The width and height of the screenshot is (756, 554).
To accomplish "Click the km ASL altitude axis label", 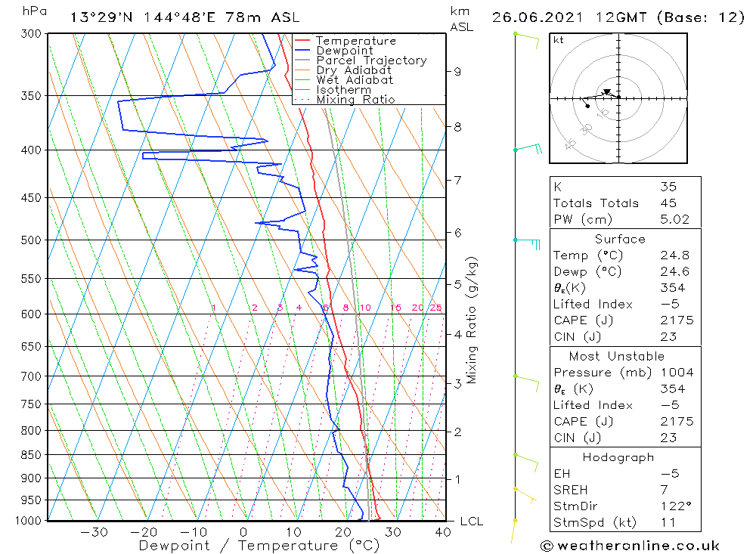I will coord(461,19).
